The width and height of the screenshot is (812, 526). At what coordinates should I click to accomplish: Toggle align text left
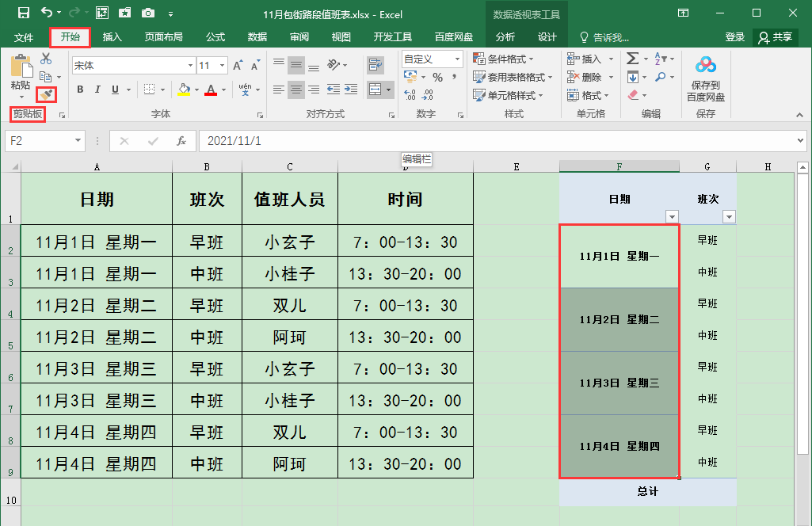279,90
